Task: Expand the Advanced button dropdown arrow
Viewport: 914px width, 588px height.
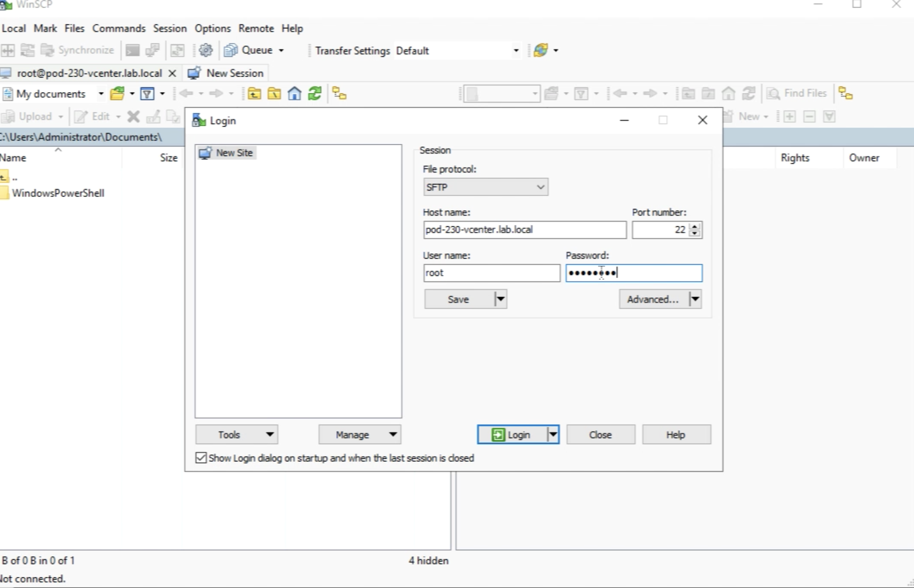Action: (x=695, y=299)
